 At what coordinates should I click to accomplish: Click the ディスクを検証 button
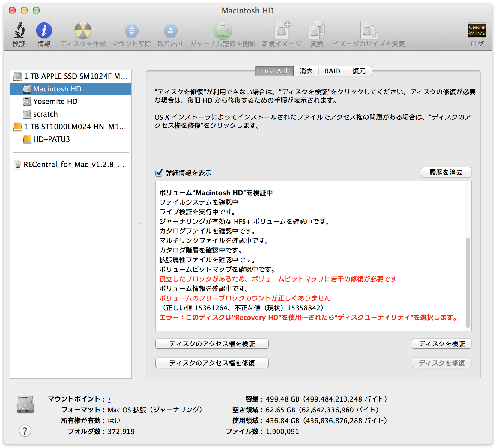(441, 344)
